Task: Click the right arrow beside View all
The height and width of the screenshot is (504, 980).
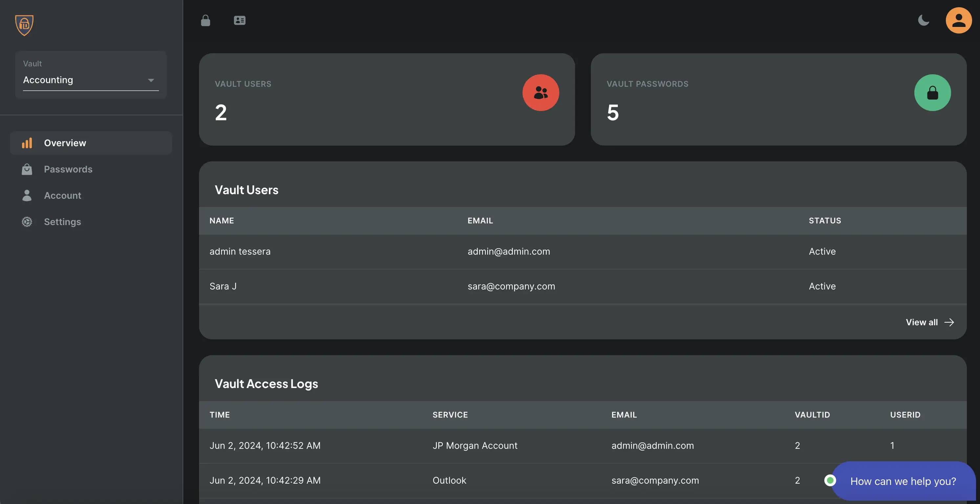Action: click(x=949, y=322)
